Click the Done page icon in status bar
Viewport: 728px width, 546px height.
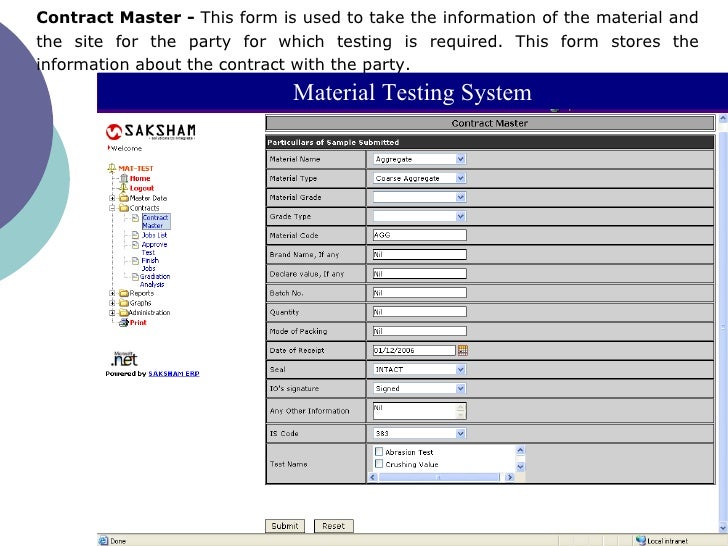click(103, 541)
